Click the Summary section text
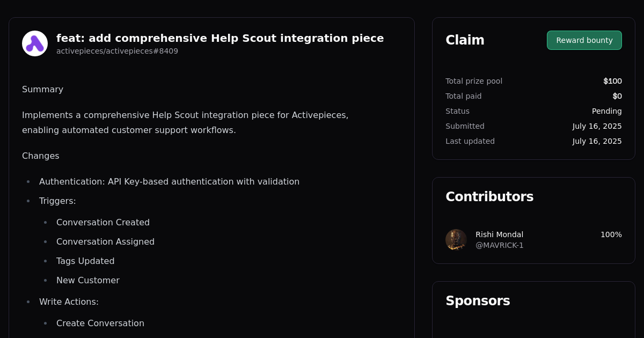The height and width of the screenshot is (338, 644). (x=42, y=89)
